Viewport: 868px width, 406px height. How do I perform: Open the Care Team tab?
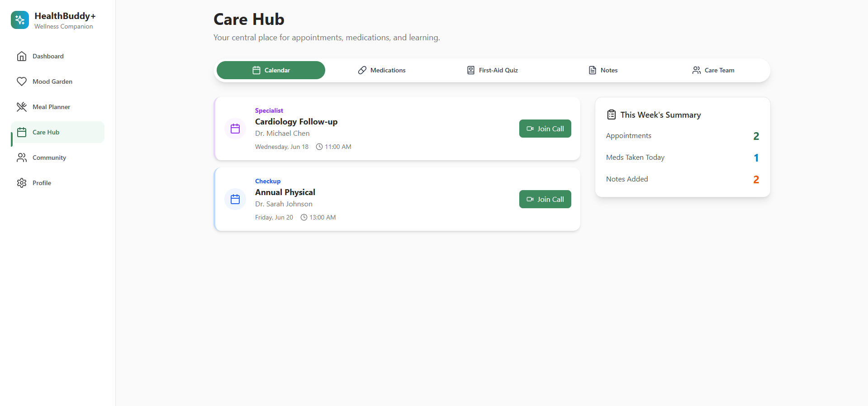click(713, 70)
